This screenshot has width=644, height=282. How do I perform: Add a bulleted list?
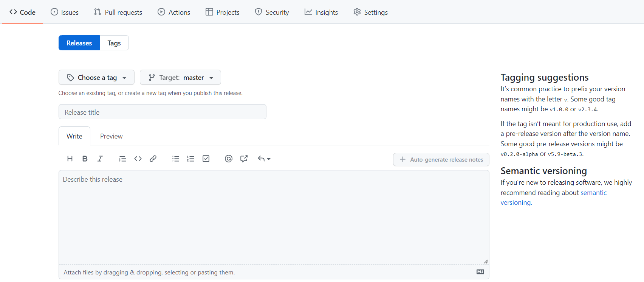(x=176, y=159)
